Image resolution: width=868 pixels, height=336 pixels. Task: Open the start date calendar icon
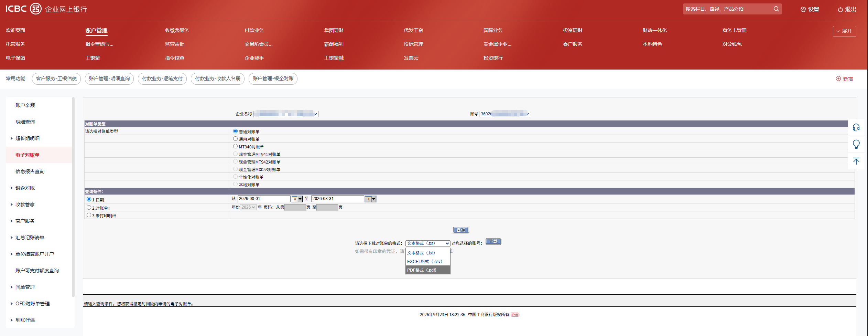pyautogui.click(x=294, y=199)
